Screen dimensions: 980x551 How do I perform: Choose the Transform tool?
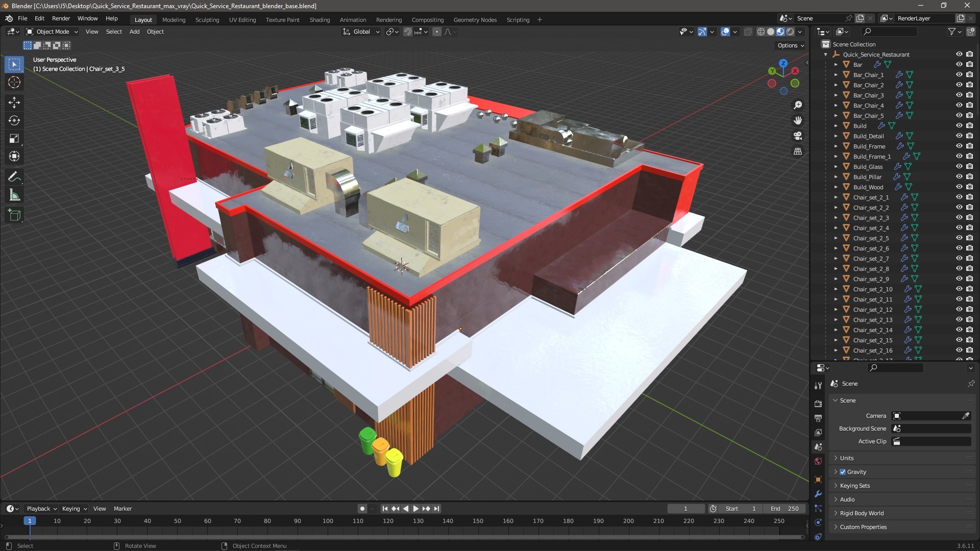click(14, 156)
